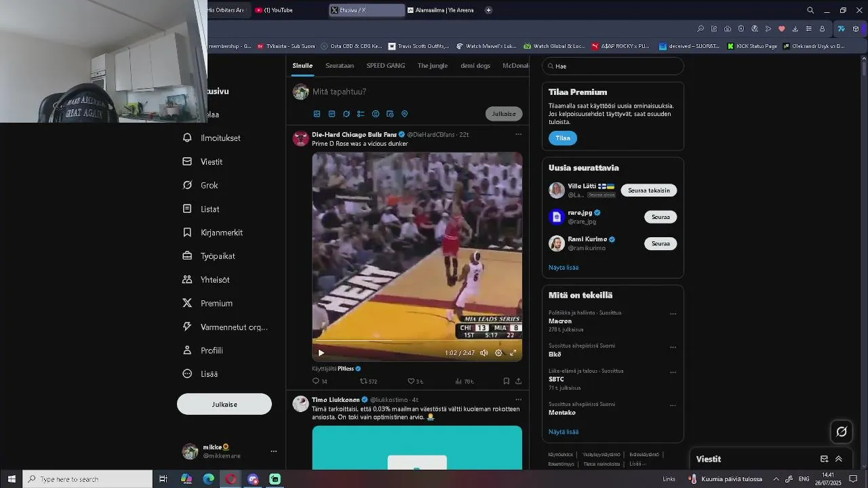Open Profiili in the sidebar
868x488 pixels.
(203, 350)
